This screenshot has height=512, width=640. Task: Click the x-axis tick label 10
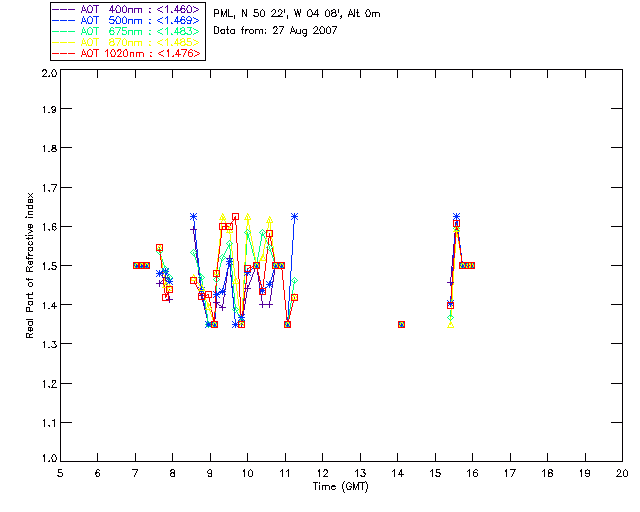click(x=247, y=473)
